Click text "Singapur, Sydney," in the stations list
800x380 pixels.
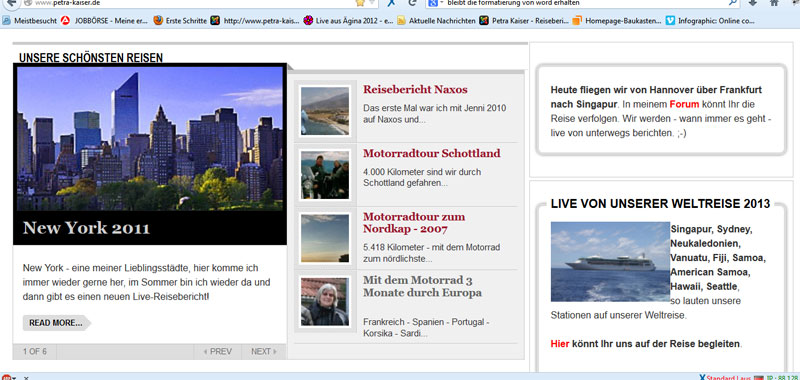click(x=712, y=229)
